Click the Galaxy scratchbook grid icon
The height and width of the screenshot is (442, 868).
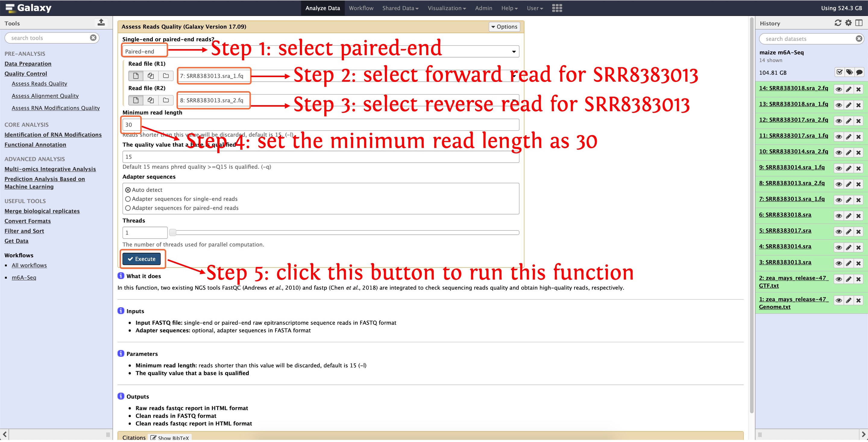(557, 8)
